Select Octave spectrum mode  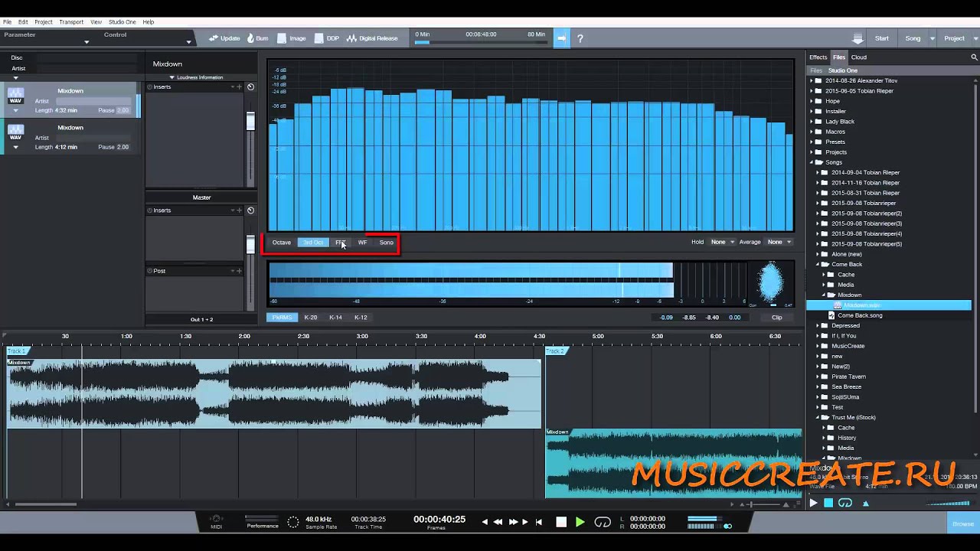click(282, 243)
